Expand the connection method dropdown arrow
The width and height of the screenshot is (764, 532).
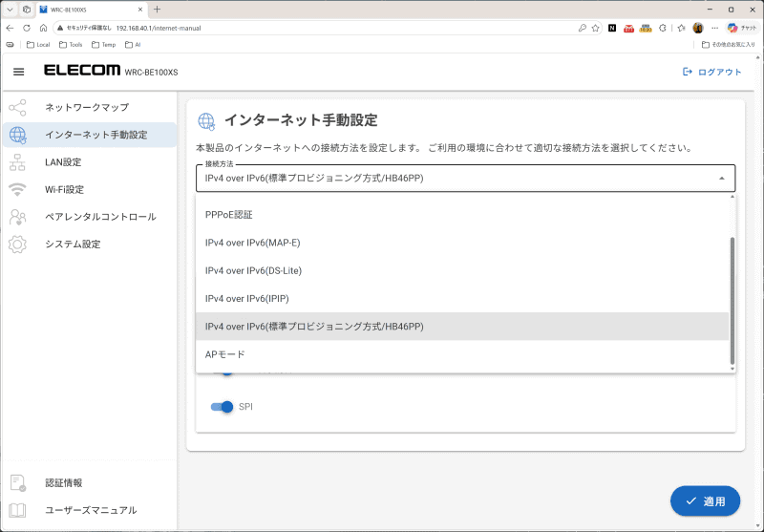722,179
